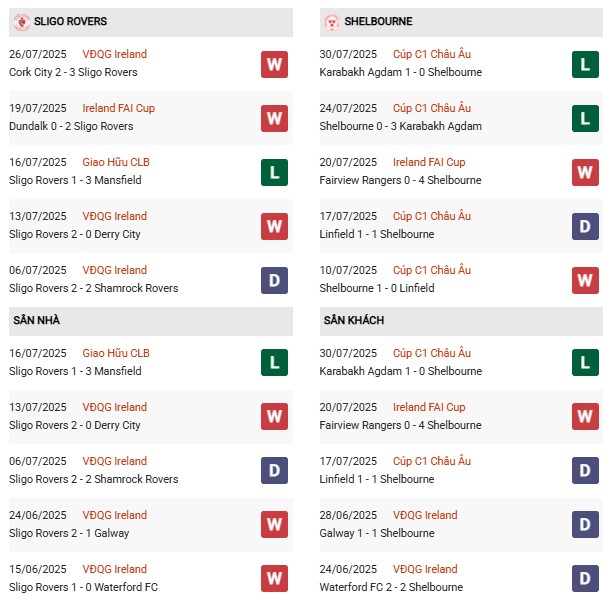Click D badge for Waterford FC 2-2 Shelbourne
The width and height of the screenshot is (609, 600).
tap(585, 579)
